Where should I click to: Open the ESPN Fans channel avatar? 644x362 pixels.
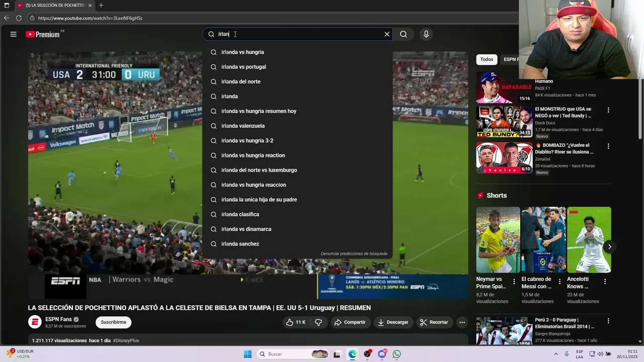(x=35, y=322)
